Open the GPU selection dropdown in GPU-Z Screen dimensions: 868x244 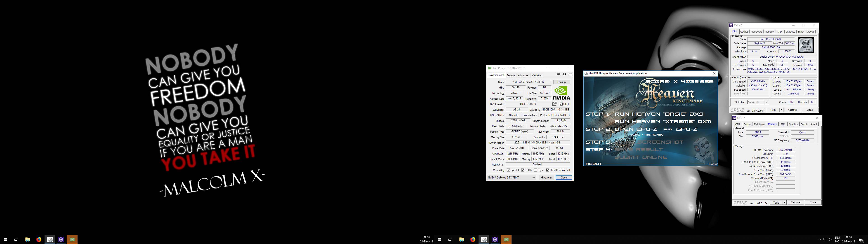512,178
